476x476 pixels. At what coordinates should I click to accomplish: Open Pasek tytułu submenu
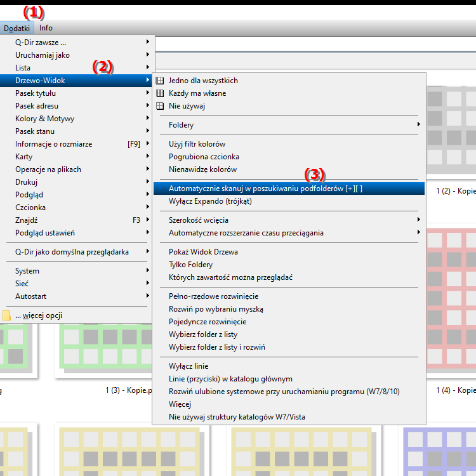76,93
